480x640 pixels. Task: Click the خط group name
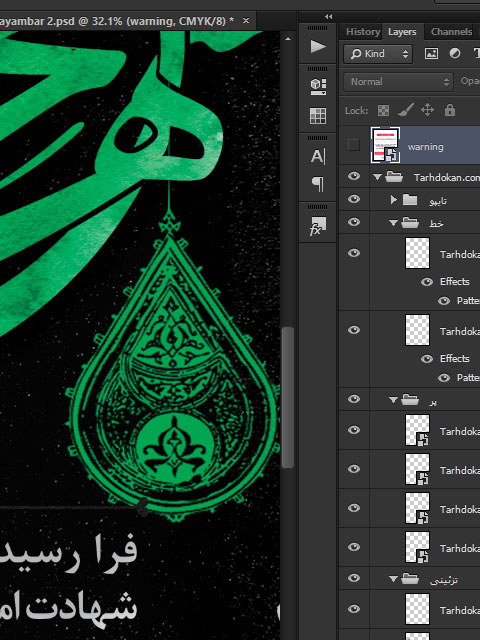pos(436,224)
